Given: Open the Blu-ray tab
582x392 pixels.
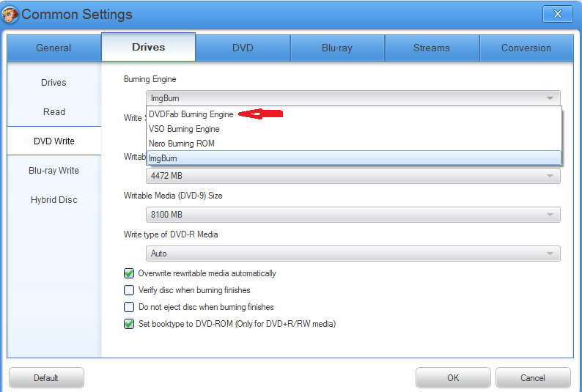Looking at the screenshot, I should click(x=337, y=48).
